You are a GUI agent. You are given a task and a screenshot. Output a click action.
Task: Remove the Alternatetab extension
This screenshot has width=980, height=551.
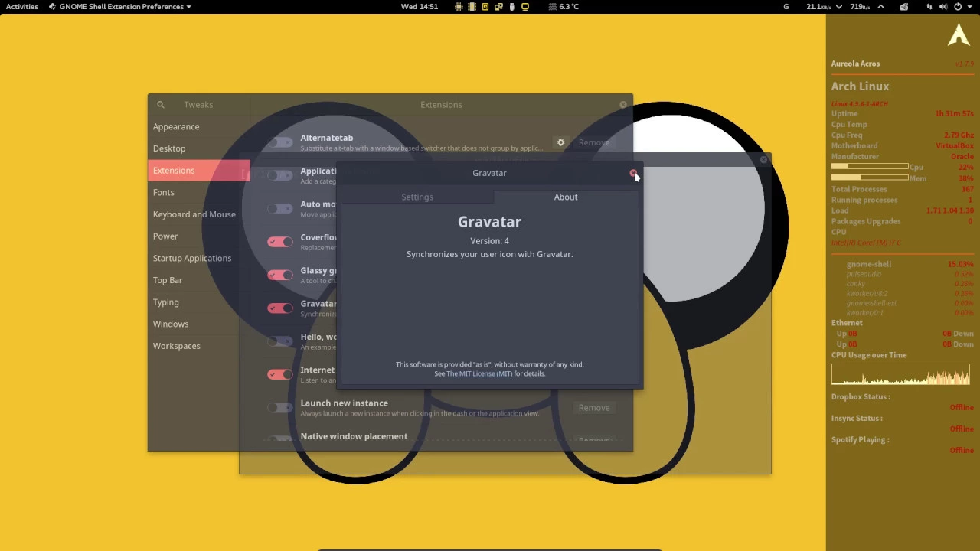pyautogui.click(x=594, y=142)
